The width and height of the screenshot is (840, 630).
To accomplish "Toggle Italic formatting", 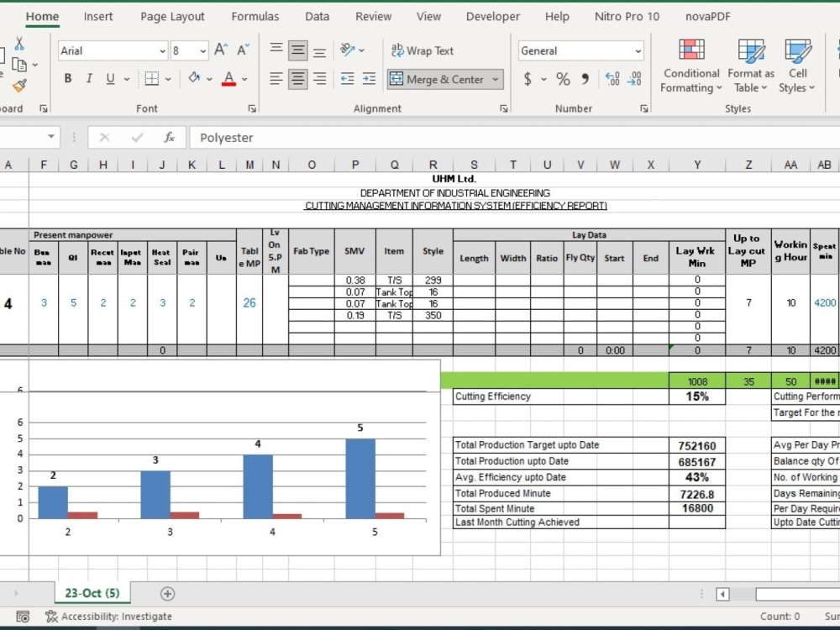I will point(89,79).
